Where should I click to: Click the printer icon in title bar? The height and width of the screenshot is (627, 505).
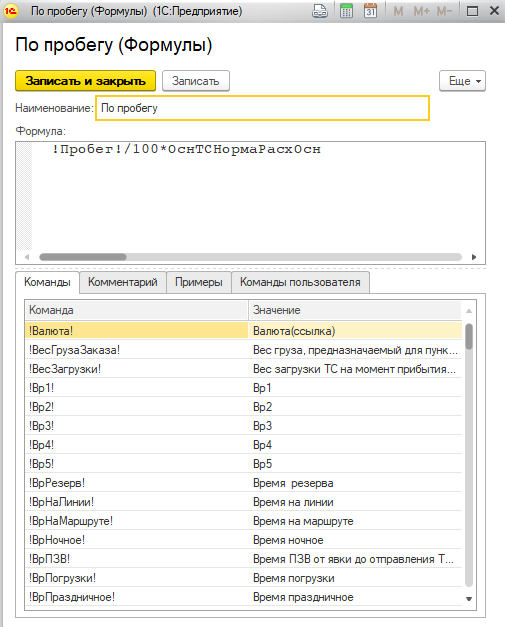pyautogui.click(x=319, y=11)
